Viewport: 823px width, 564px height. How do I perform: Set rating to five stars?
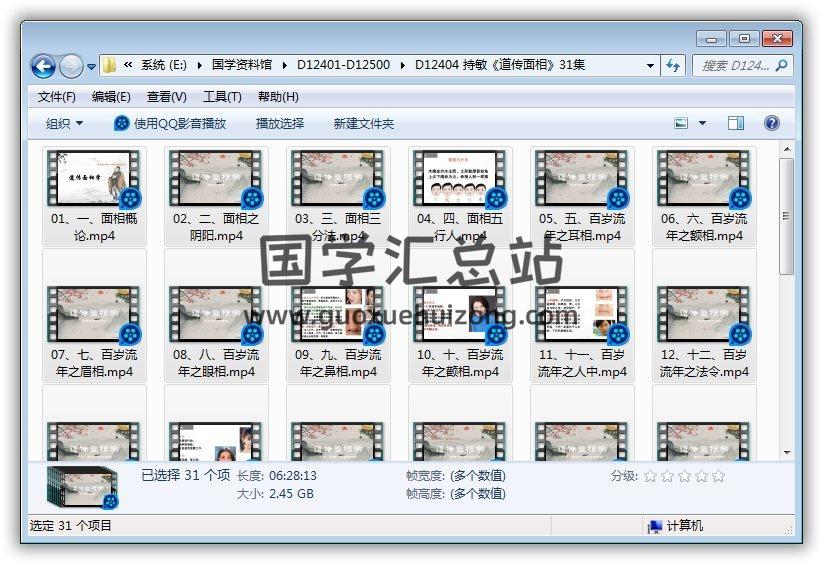[717, 476]
